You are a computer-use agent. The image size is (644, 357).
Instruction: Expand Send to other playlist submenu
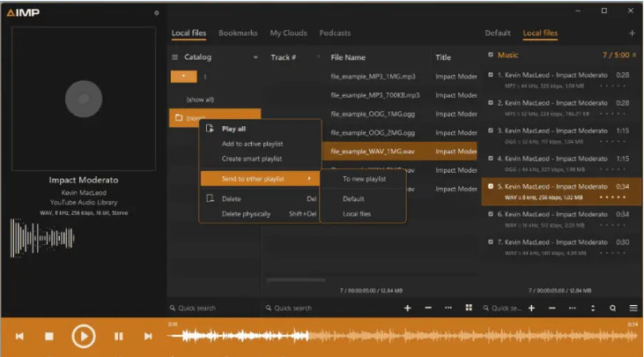click(x=261, y=179)
